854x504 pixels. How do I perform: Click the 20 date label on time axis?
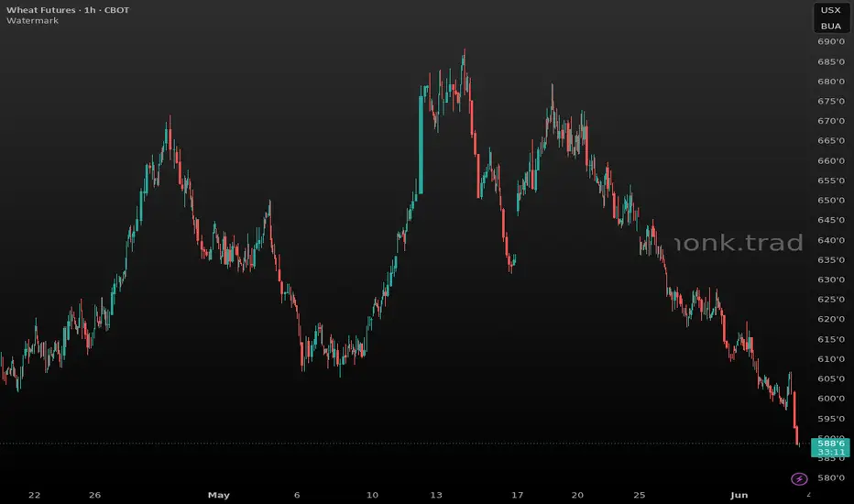point(577,495)
